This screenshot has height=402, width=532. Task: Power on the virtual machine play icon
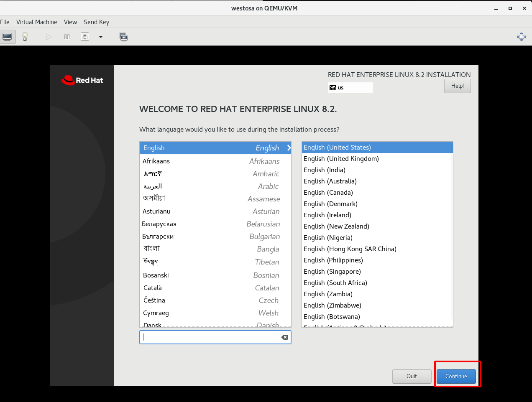click(49, 37)
